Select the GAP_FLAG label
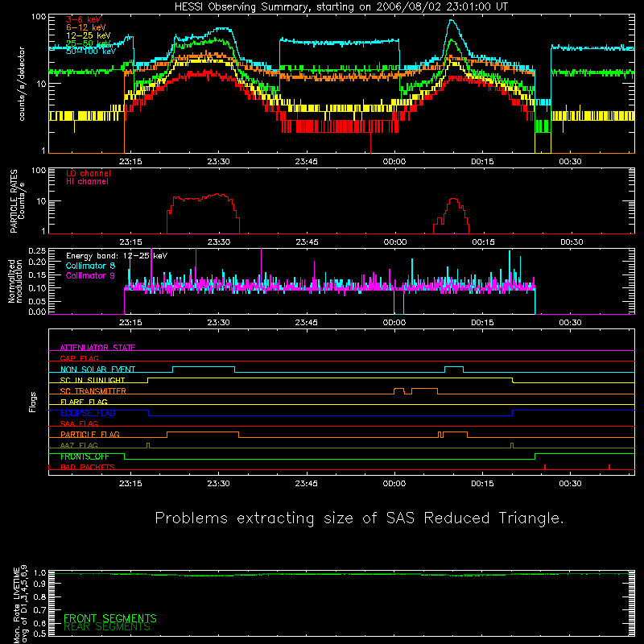644x644 pixels. pos(79,358)
